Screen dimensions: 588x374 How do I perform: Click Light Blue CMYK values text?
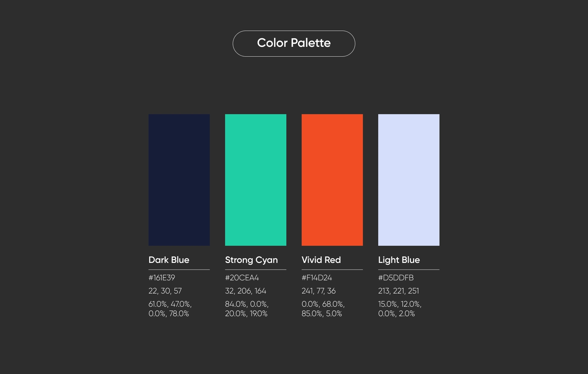pyautogui.click(x=400, y=309)
